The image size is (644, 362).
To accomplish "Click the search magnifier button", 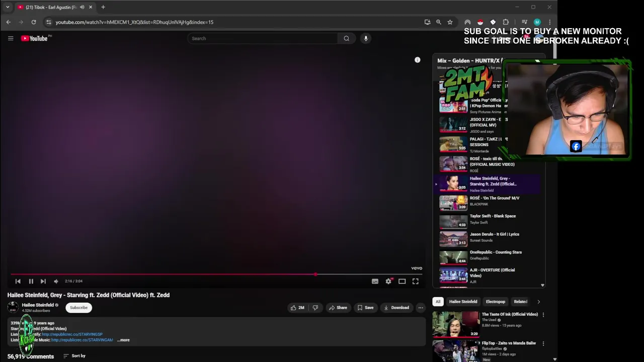I will click(x=346, y=38).
